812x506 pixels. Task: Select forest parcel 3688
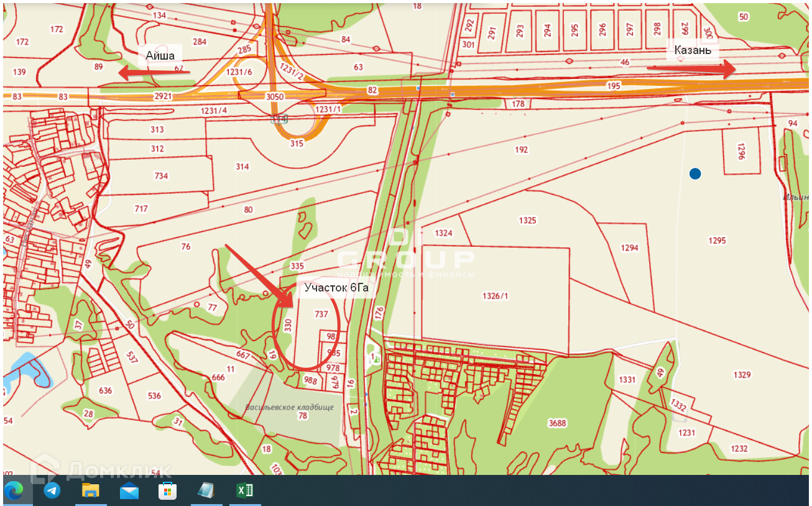click(557, 424)
